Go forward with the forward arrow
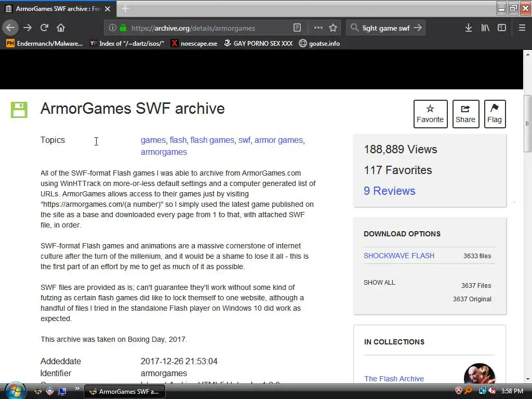This screenshot has height=399, width=532. [x=28, y=28]
